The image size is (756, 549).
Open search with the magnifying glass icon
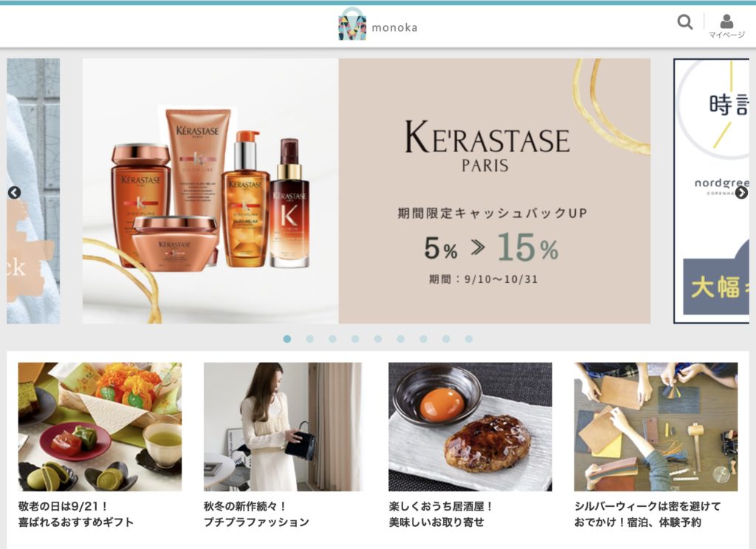[684, 21]
